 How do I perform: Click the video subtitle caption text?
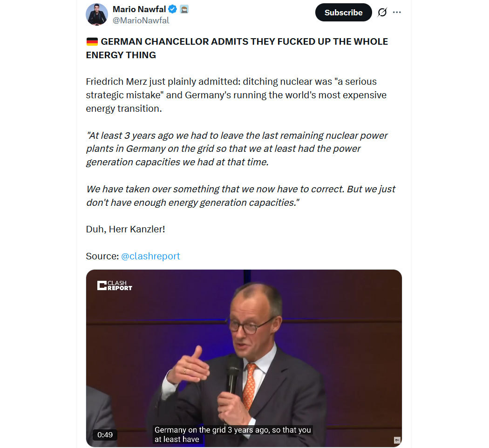point(233,434)
